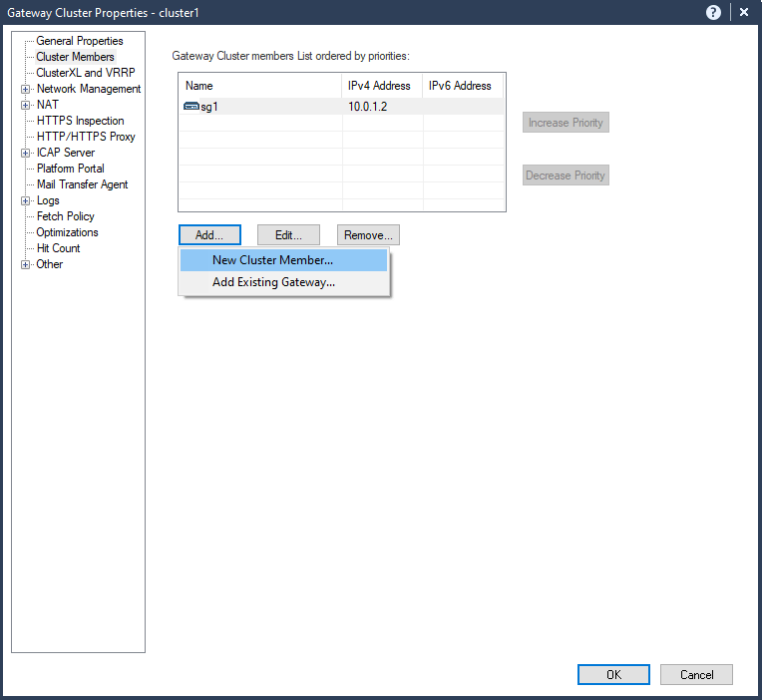Click the sg1 gateway icon

(190, 106)
